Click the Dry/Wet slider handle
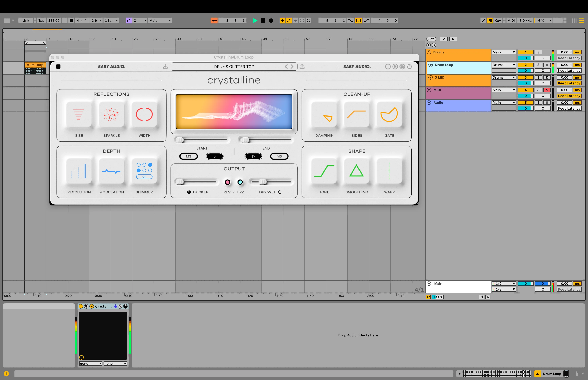 [x=263, y=182]
